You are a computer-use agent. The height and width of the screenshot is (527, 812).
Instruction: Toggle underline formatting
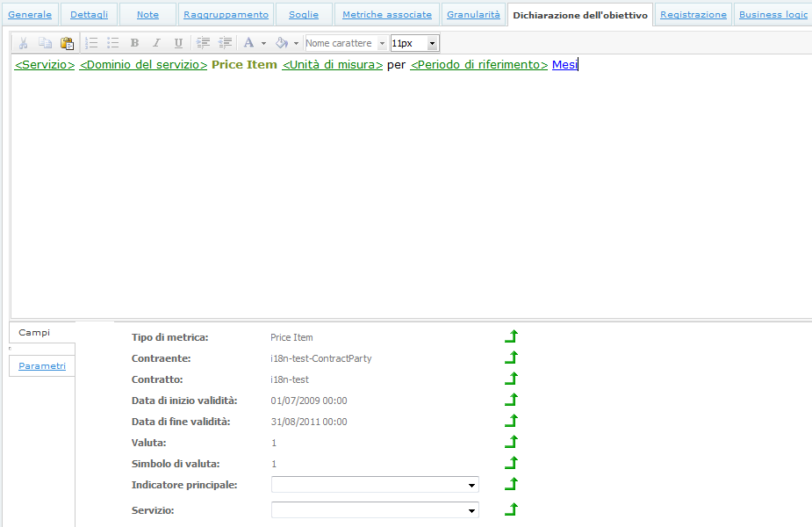178,43
